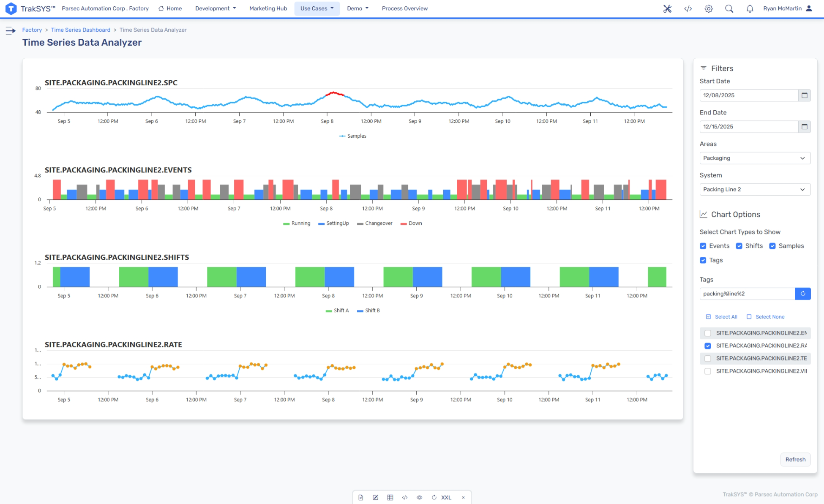Click Time Series Dashboard breadcrumb link

(x=81, y=30)
